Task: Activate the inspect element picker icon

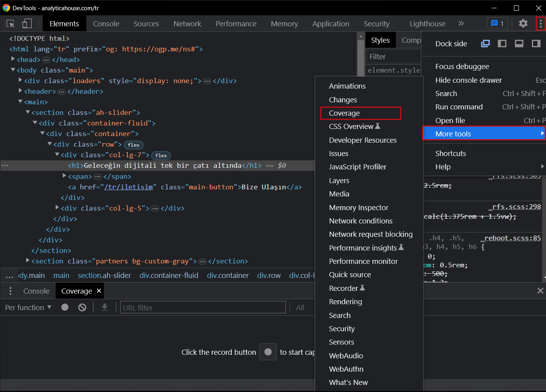Action: click(x=11, y=24)
